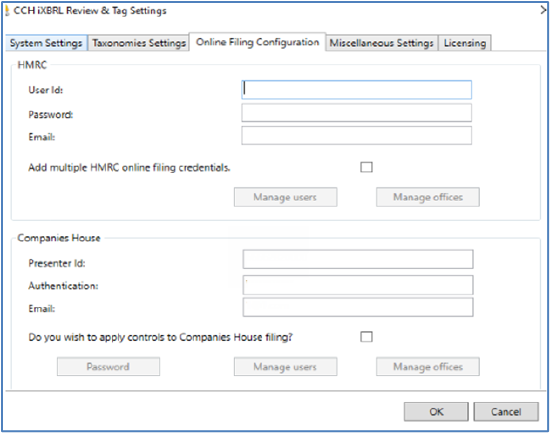Click HMRC Manage users button

point(286,197)
